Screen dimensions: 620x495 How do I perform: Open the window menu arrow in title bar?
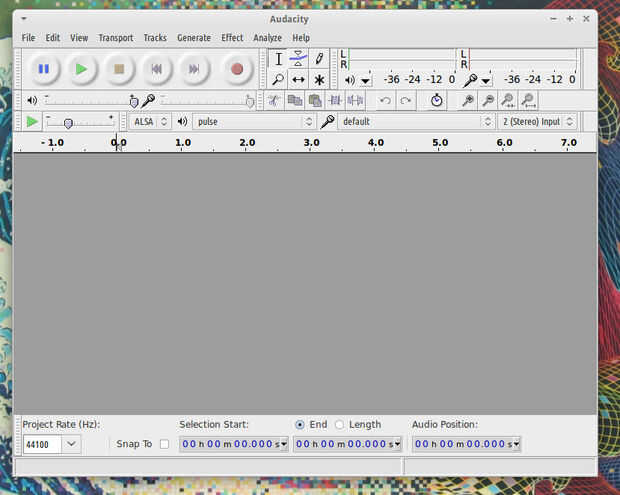click(x=24, y=19)
